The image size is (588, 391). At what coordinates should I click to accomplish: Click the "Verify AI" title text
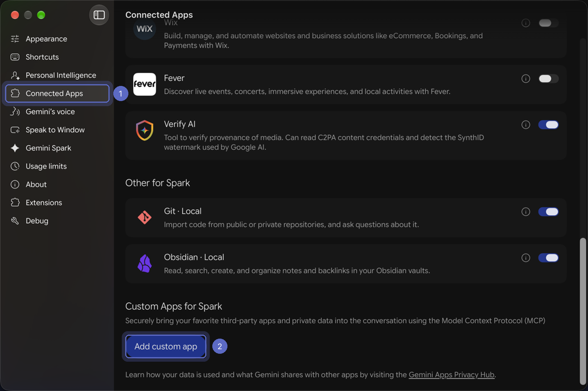(x=180, y=124)
